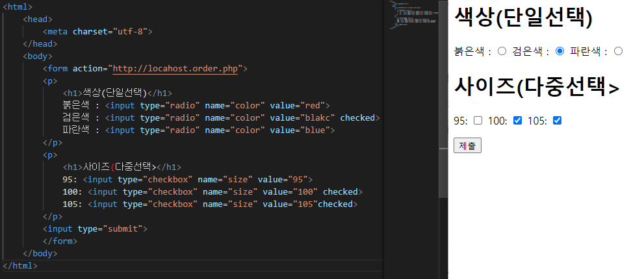Image resolution: width=644 pixels, height=279 pixels.
Task: Click the <h1>색상(단일선택)</h1> code line
Action: [118, 93]
